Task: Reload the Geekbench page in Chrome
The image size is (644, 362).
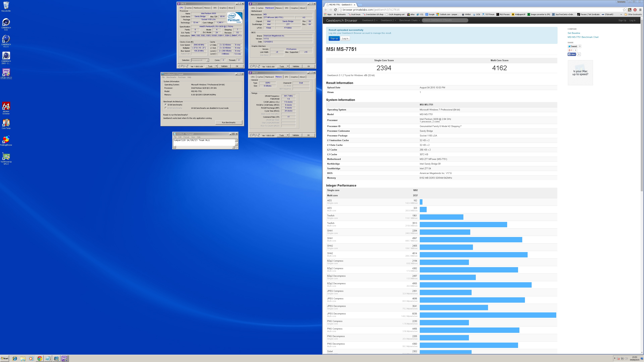Action: pos(335,10)
